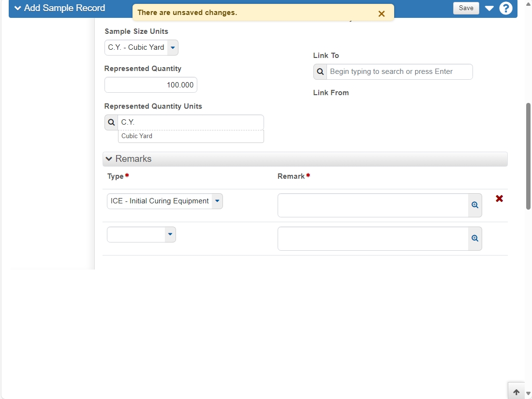The image size is (532, 399).
Task: Focus the Link To search field
Action: 399,71
